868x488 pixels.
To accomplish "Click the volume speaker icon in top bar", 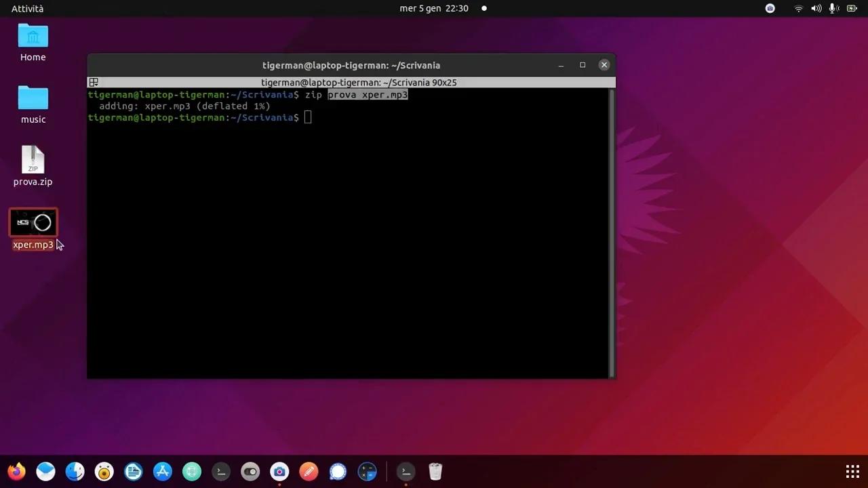I will click(x=816, y=8).
